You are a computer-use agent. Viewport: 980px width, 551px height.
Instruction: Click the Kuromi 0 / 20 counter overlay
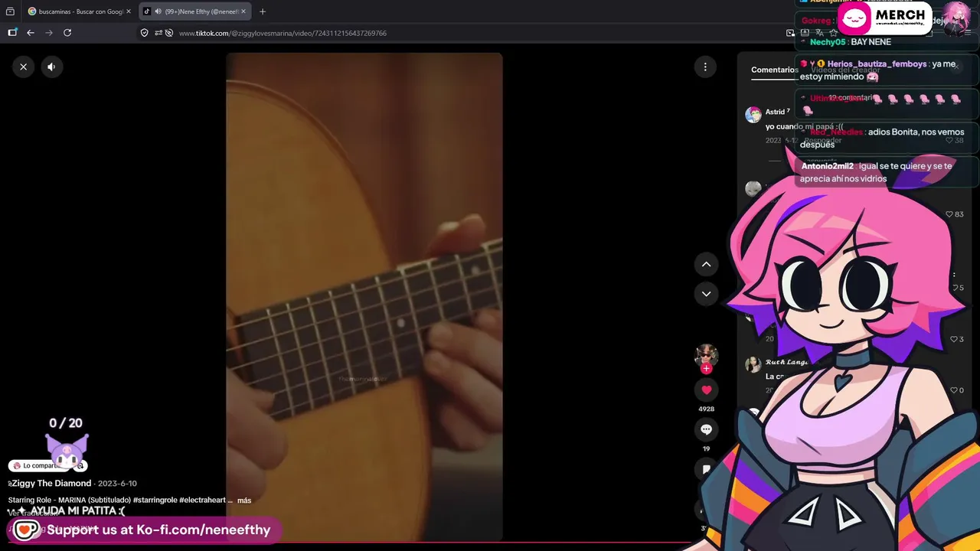67,442
